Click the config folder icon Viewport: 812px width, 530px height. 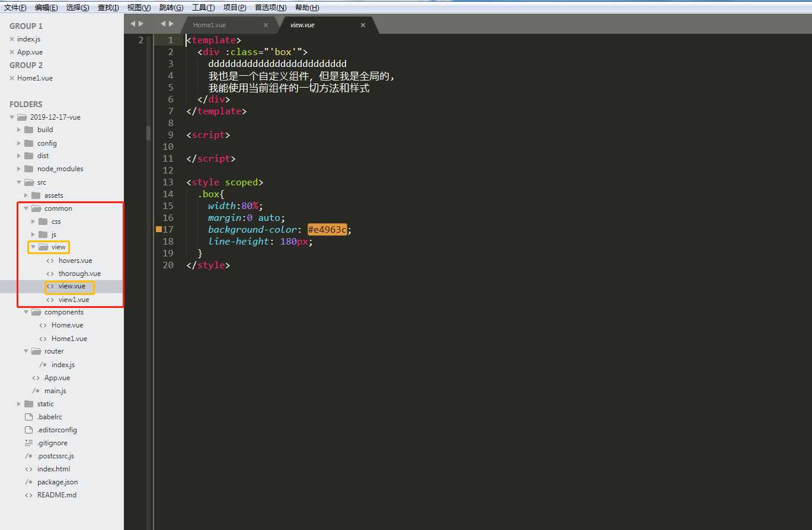[x=28, y=143]
